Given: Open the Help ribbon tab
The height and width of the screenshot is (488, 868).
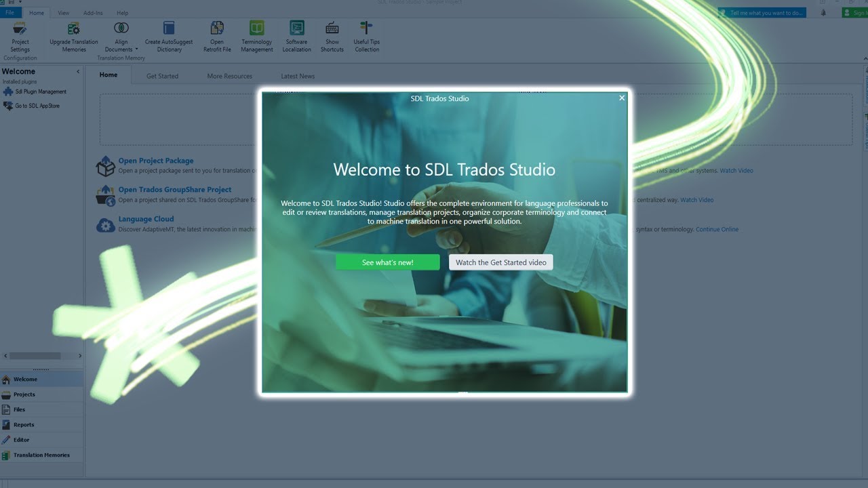Looking at the screenshot, I should 122,13.
